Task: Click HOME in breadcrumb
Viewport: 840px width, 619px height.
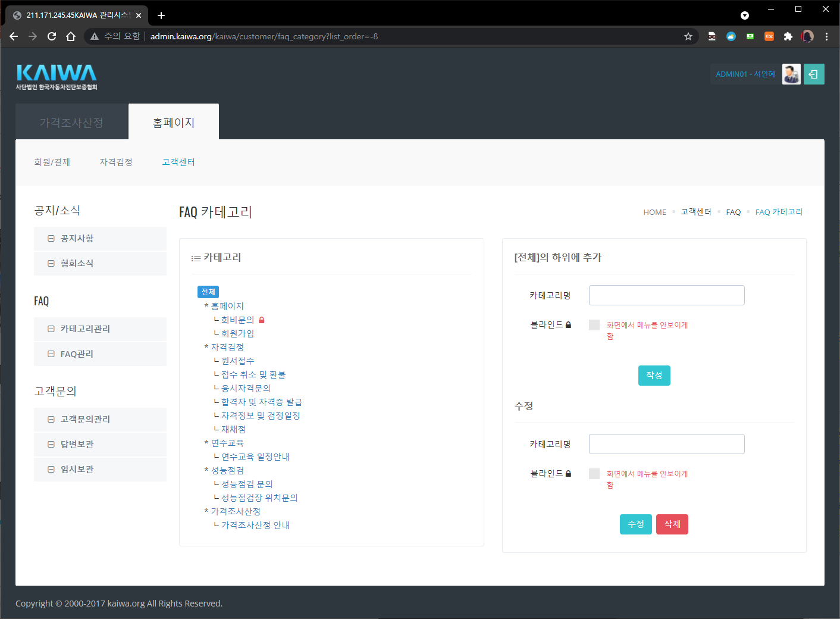Action: [x=655, y=212]
